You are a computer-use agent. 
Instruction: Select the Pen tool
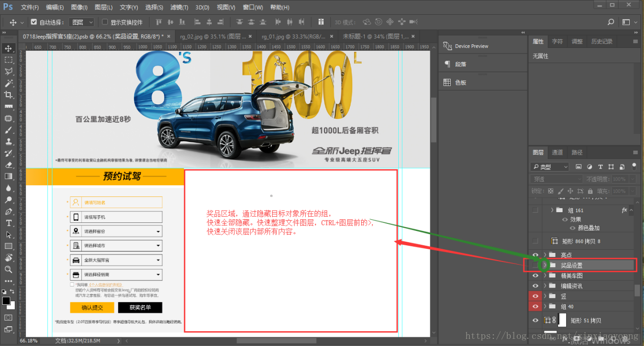[8, 212]
